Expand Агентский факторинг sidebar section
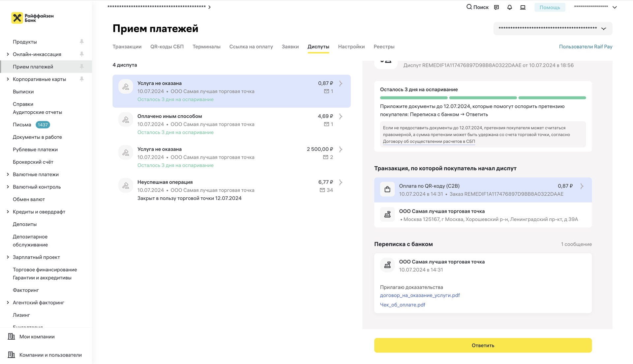 tap(8, 302)
